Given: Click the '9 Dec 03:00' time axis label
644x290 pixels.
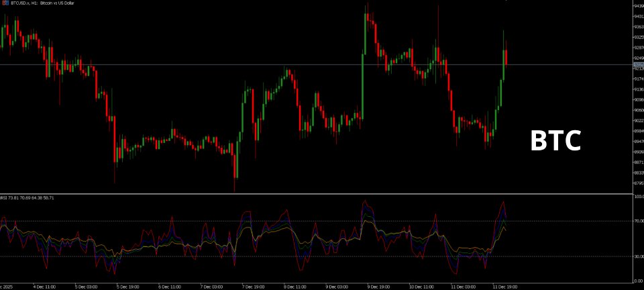Looking at the screenshot, I should (337, 286).
